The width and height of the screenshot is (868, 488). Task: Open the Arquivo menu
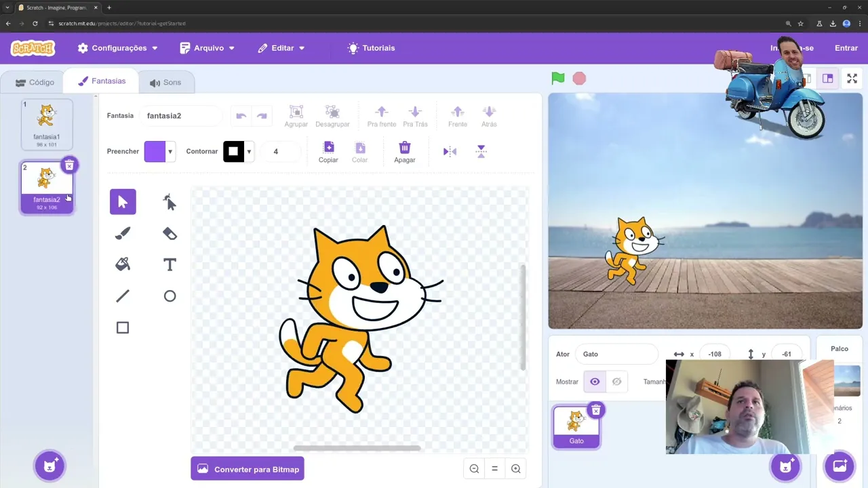pos(208,48)
